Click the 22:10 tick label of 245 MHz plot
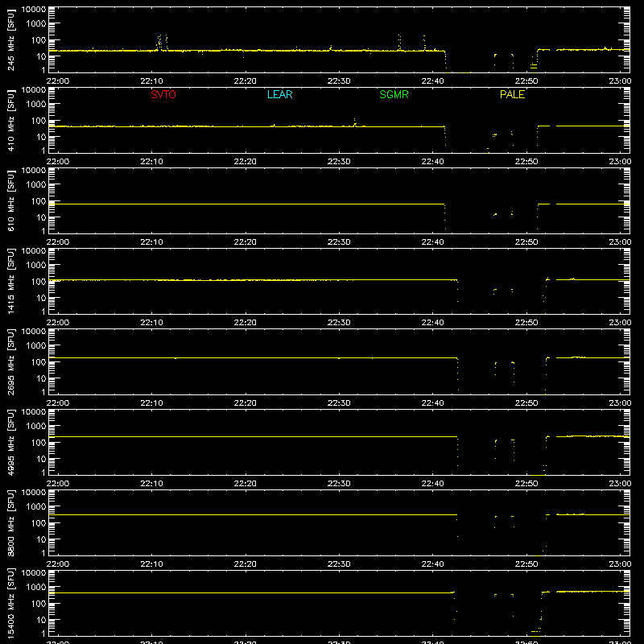 click(x=151, y=81)
